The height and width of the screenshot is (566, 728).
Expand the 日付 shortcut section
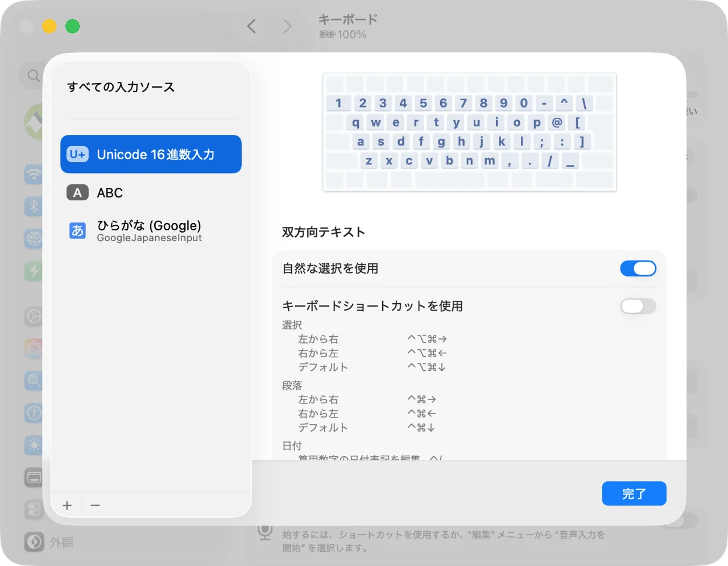click(x=292, y=445)
